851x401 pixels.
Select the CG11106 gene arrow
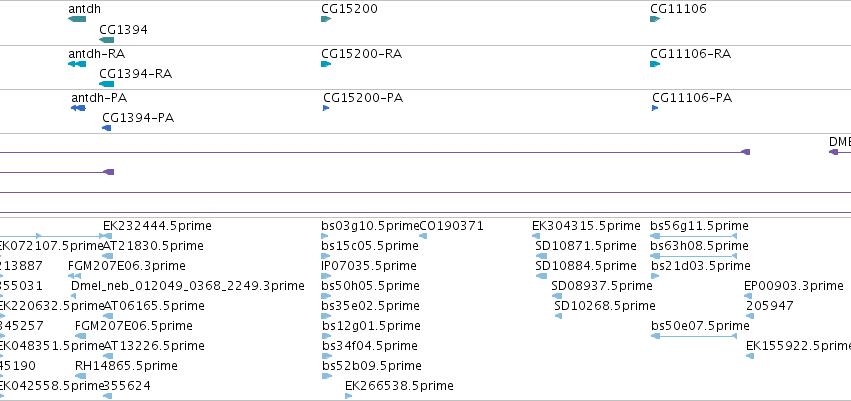pyautogui.click(x=655, y=19)
